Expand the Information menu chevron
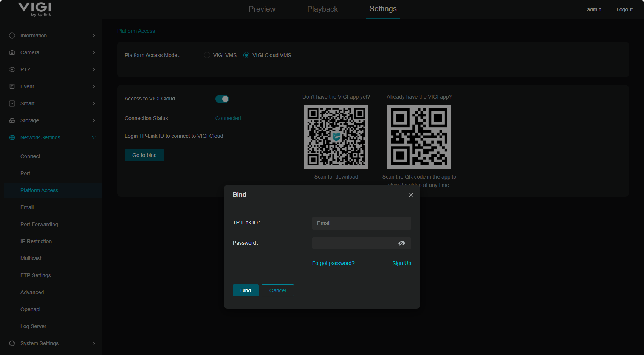Viewport: 644px width, 355px height. click(94, 35)
